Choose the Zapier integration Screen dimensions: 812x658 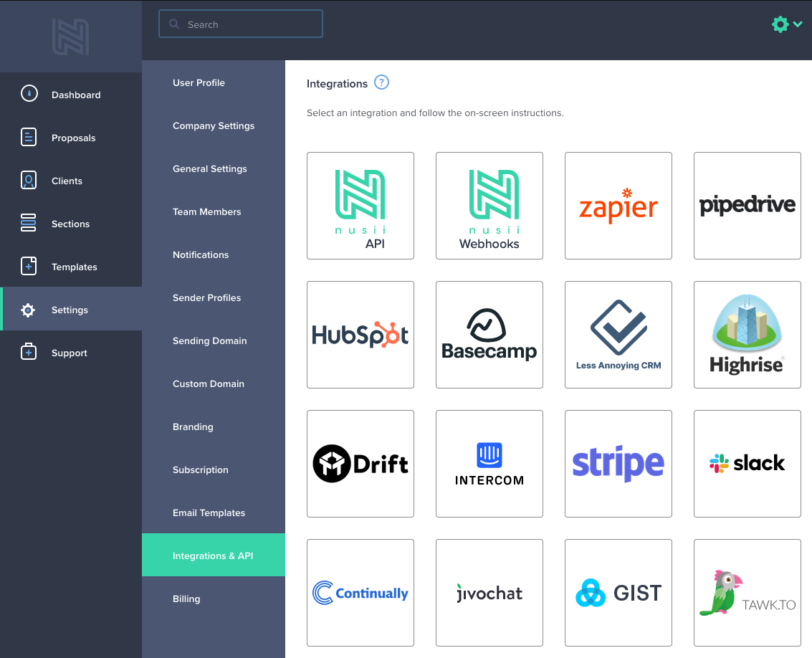click(618, 206)
